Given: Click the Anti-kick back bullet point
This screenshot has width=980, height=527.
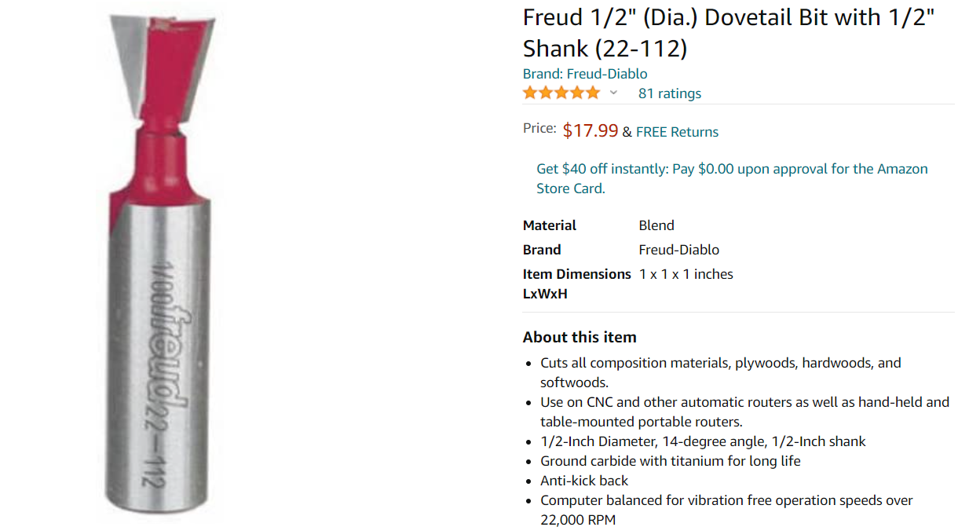Looking at the screenshot, I should [x=584, y=481].
